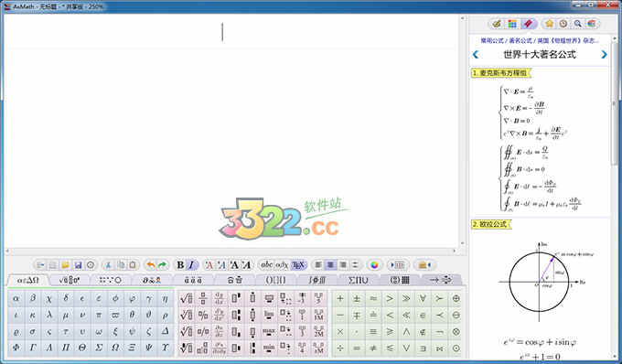Undo the last action with orange arrow
This screenshot has height=364, width=622.
[x=151, y=265]
